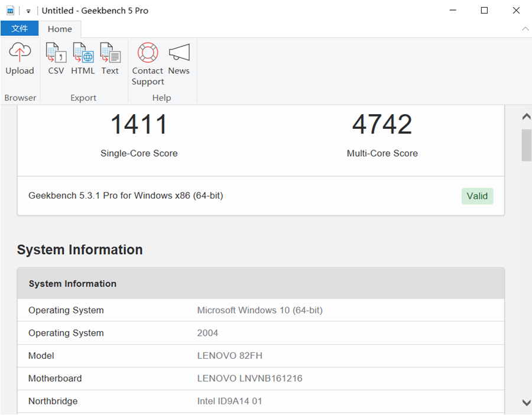Click the Multi-Core Score value 4742
532x415 pixels.
(382, 124)
